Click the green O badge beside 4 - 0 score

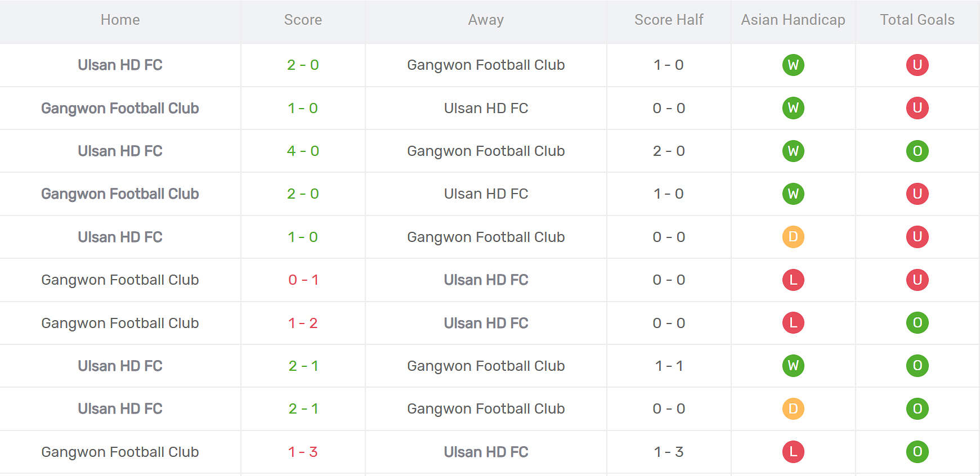point(917,151)
